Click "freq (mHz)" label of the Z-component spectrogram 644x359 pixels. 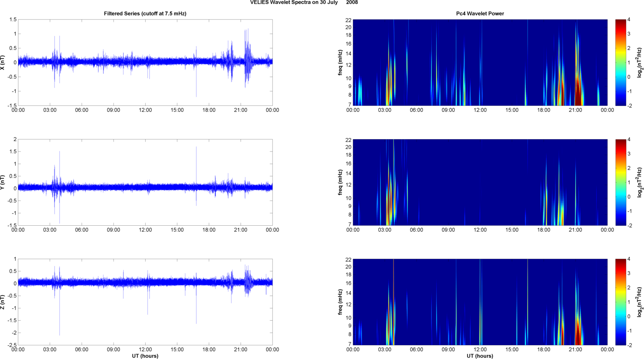pyautogui.click(x=340, y=302)
